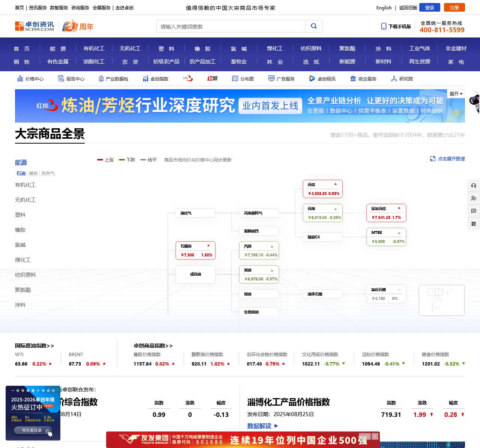Select the 石油 oil option
This screenshot has width=480, height=448.
(x=21, y=173)
